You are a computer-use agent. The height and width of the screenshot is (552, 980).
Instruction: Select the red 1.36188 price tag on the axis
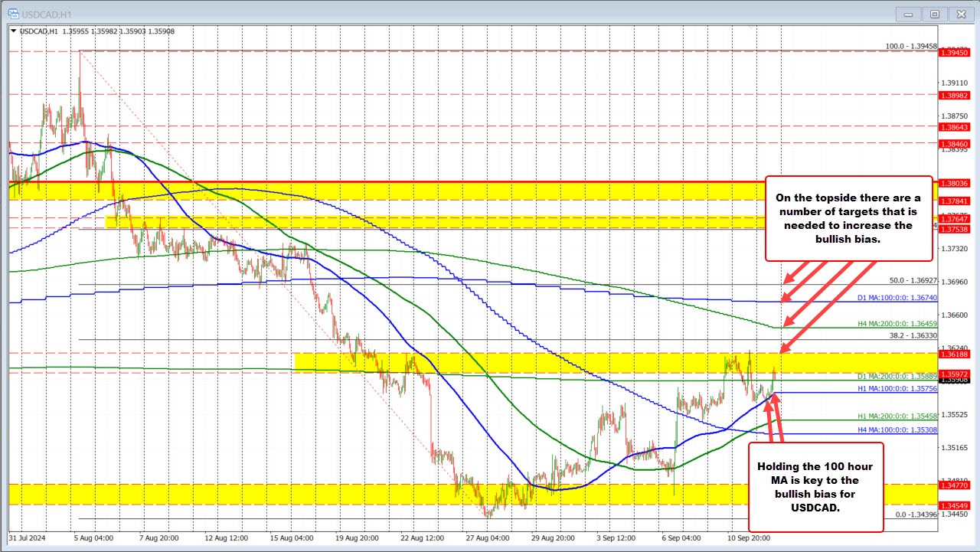[x=953, y=356]
